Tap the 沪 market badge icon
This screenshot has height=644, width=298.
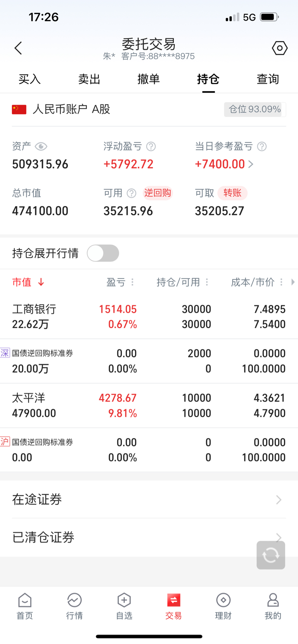click(x=5, y=441)
